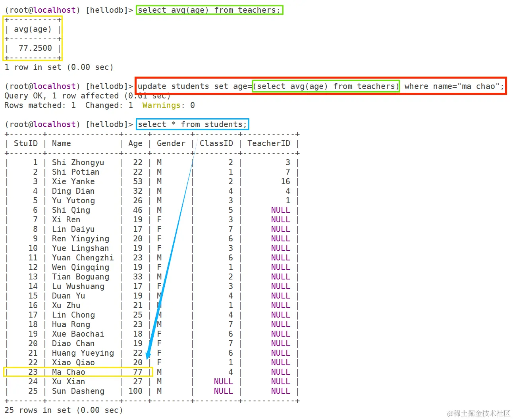513x420 pixels.
Task: Click the avg(age) column header
Action: click(33, 29)
